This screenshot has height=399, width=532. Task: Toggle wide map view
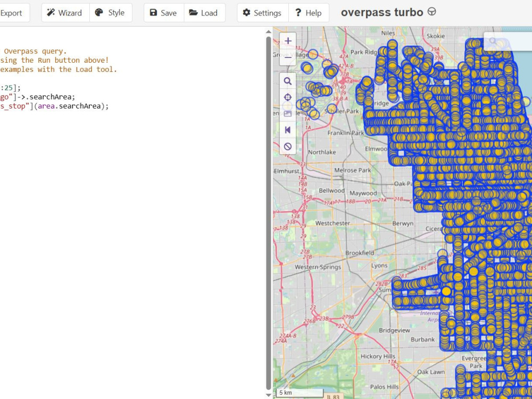pyautogui.click(x=288, y=130)
